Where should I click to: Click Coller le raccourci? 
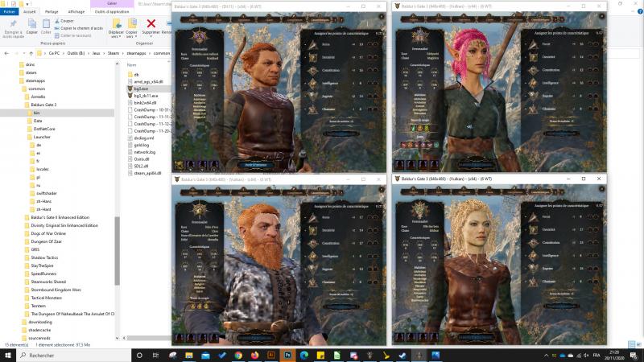tap(73, 35)
